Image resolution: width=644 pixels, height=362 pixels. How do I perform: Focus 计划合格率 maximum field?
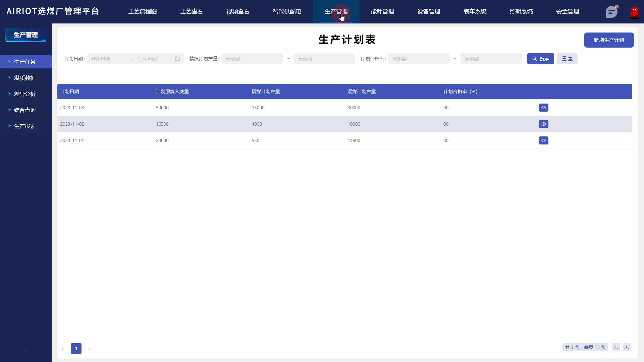491,59
